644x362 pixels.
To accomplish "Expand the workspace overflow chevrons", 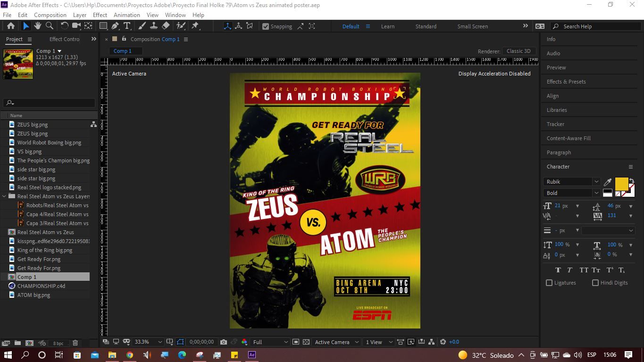I will (525, 26).
